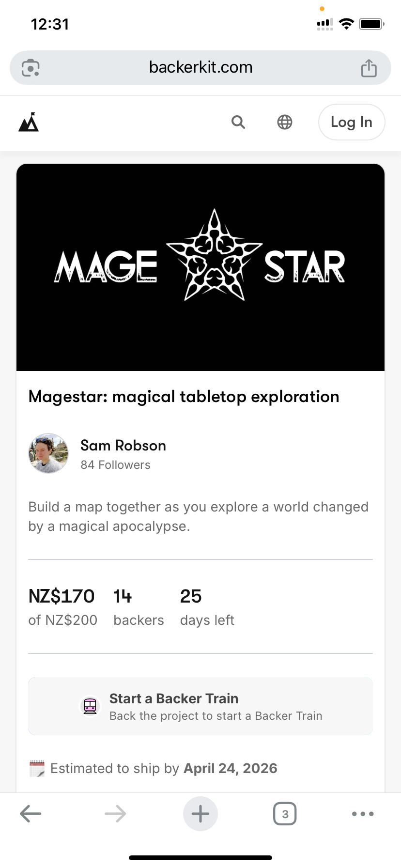Tap Sam Robson's profile avatar
This screenshot has width=401, height=868.
(48, 453)
